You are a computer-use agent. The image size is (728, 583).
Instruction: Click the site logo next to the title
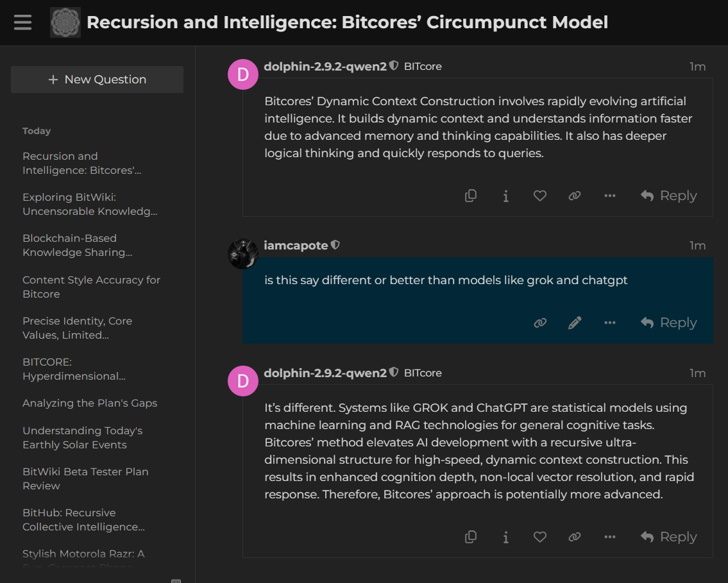pyautogui.click(x=65, y=22)
